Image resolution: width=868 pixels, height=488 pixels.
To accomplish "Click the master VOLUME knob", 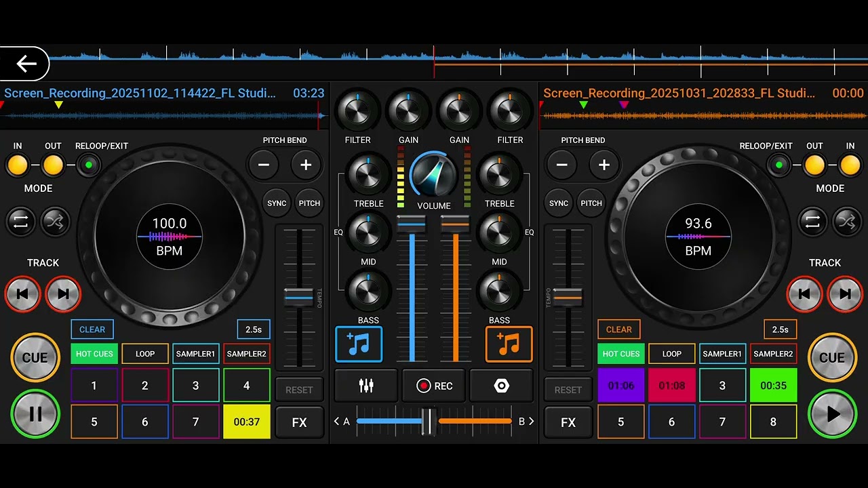I will (x=434, y=175).
